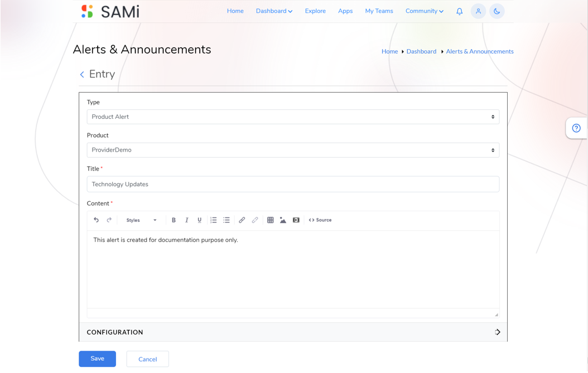Insert a bulleted list
Viewport: 588px width, 373px height.
(x=226, y=220)
